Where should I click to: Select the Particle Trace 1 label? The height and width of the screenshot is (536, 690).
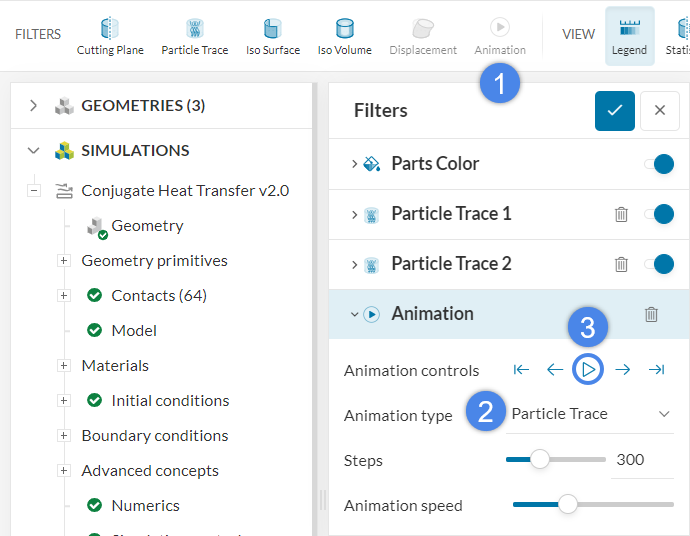(451, 214)
